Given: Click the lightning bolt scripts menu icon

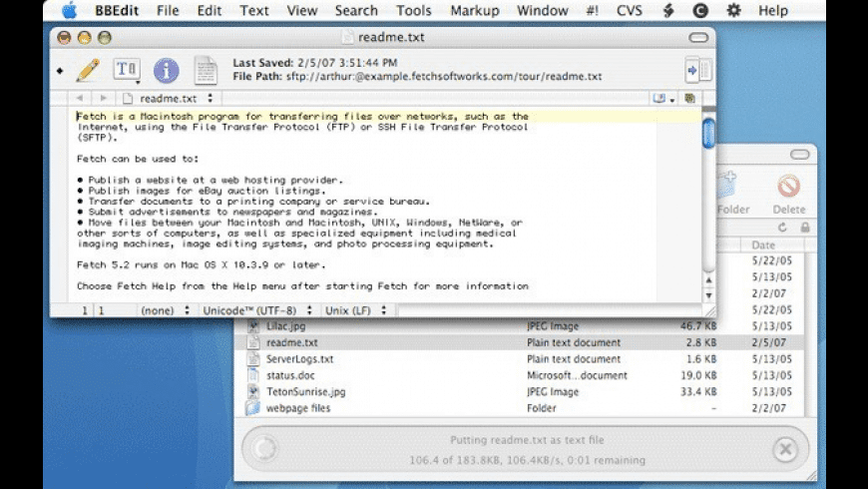Looking at the screenshot, I should pyautogui.click(x=668, y=11).
